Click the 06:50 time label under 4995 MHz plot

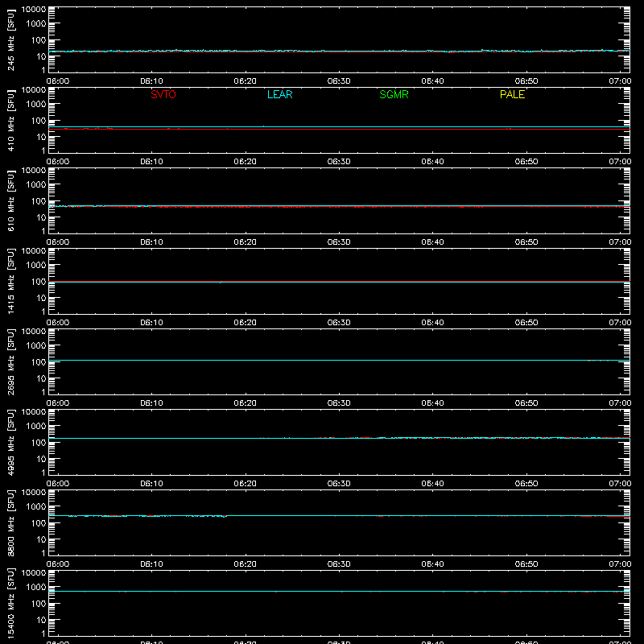(526, 484)
